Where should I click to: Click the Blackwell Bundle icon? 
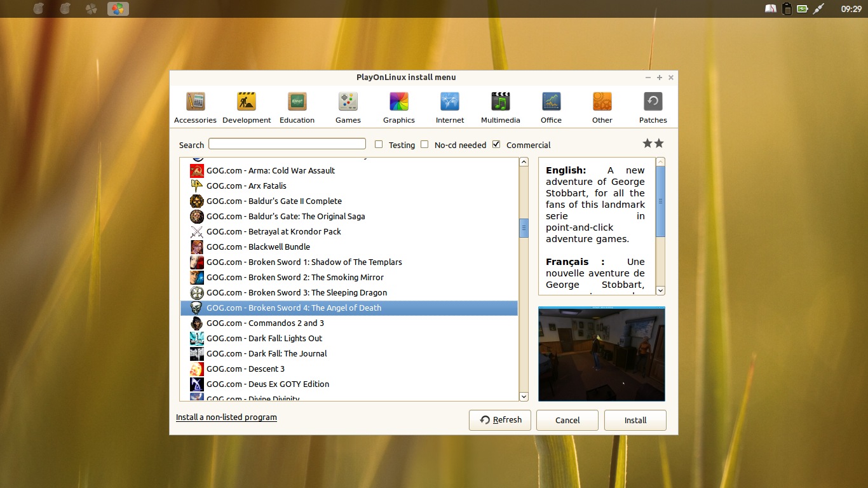(x=197, y=247)
